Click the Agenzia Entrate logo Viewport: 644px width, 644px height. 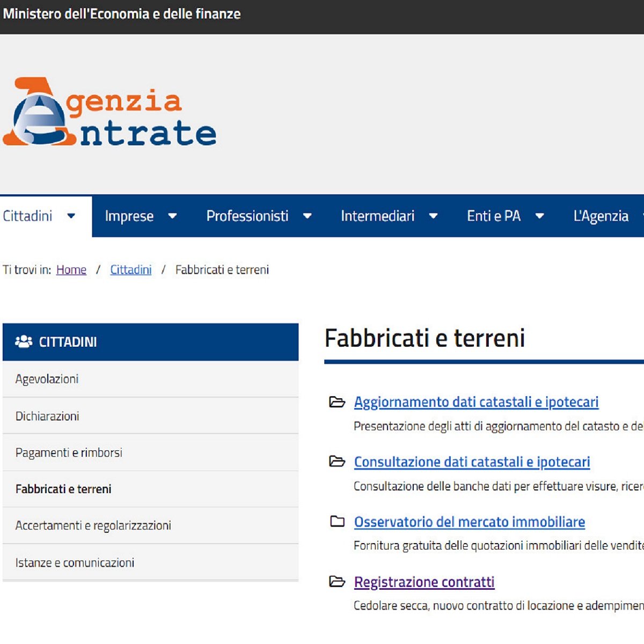click(x=109, y=113)
